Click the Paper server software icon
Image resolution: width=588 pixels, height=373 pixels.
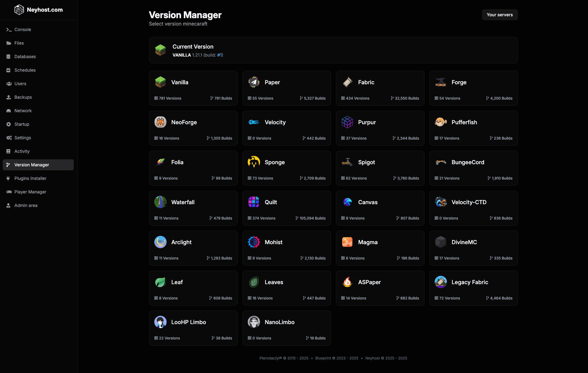(x=254, y=82)
